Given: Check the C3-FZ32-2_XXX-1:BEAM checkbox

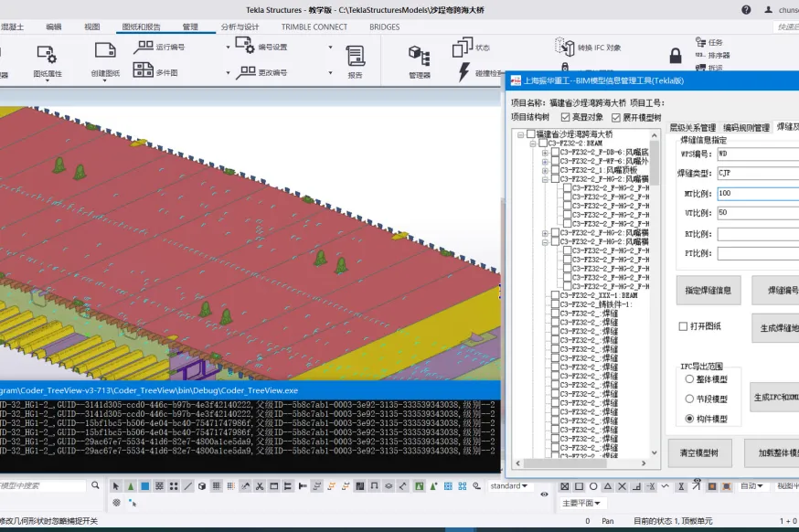Looking at the screenshot, I should coord(556,295).
